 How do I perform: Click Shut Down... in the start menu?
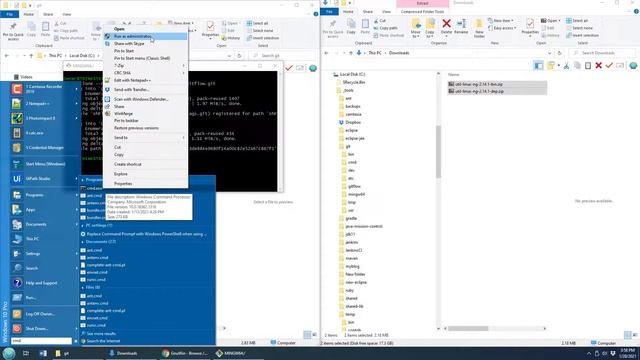(x=44, y=329)
